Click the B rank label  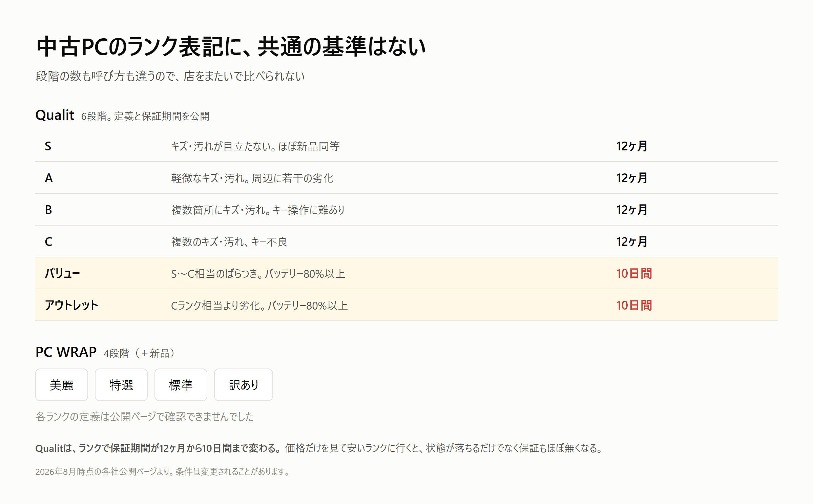pos(48,210)
